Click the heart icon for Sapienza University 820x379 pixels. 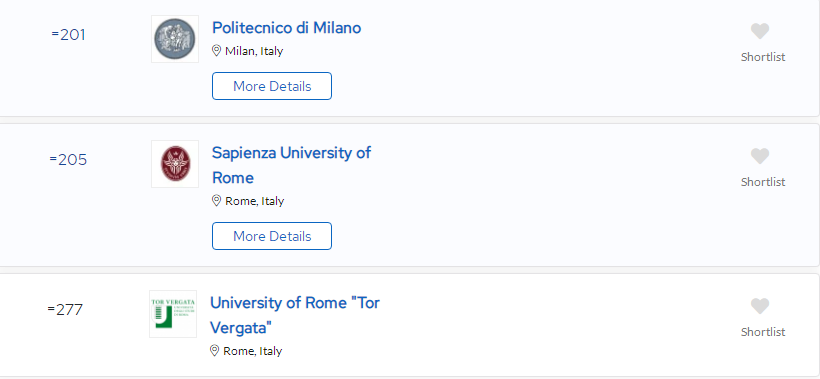pos(760,156)
